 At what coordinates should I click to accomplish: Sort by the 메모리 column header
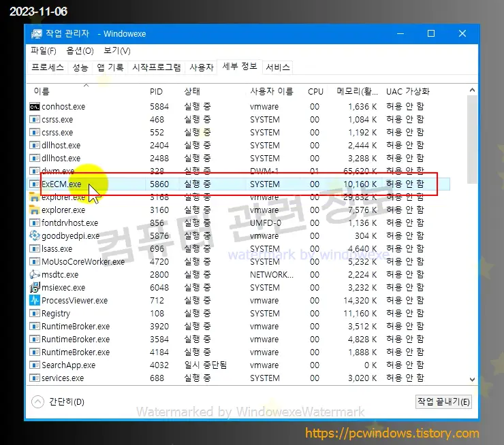357,91
